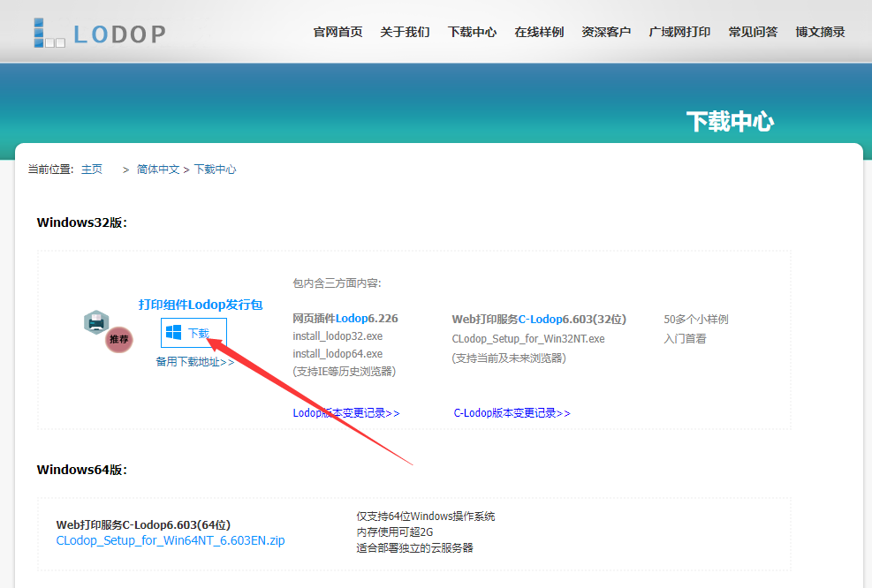Viewport: 872px width, 588px height.
Task: Click the printer icon beside the Lodop package
Action: point(96,321)
